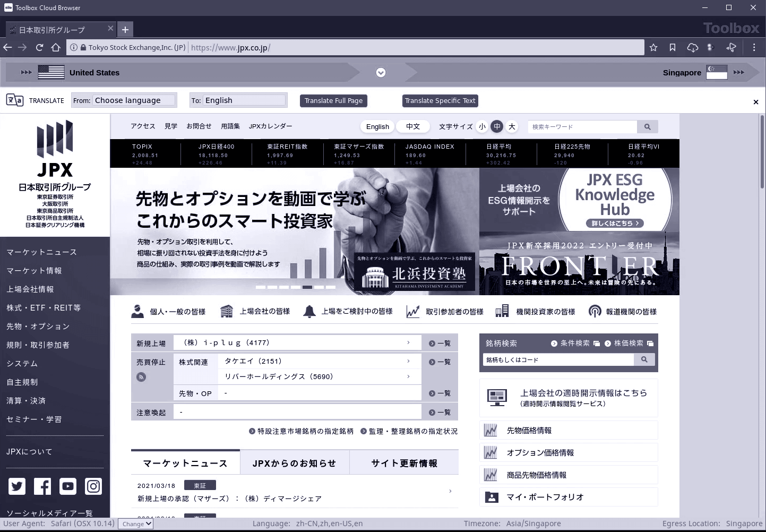The image size is (766, 532).
Task: Click 報道機関の皆様 broadcast icon
Action: click(x=595, y=311)
